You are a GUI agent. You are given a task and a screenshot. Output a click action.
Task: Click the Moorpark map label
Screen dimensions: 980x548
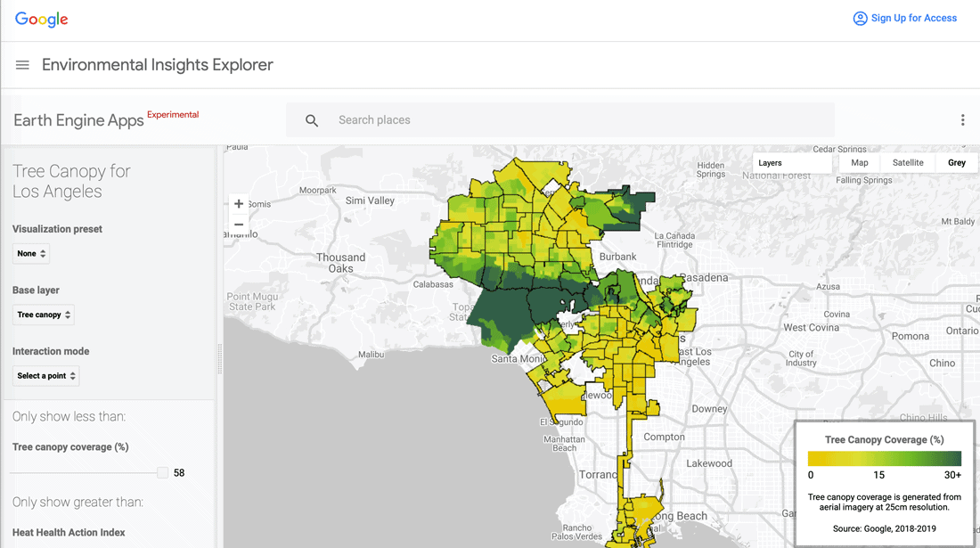click(x=317, y=190)
